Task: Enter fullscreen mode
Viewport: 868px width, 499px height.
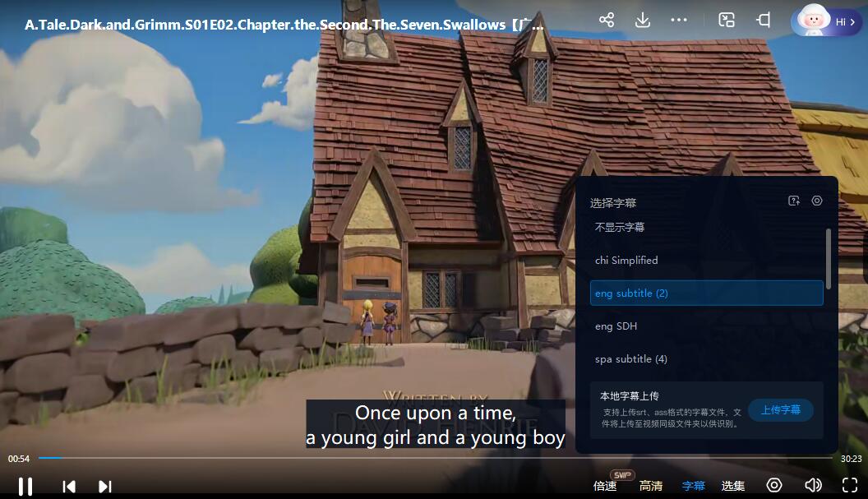Action: point(850,485)
